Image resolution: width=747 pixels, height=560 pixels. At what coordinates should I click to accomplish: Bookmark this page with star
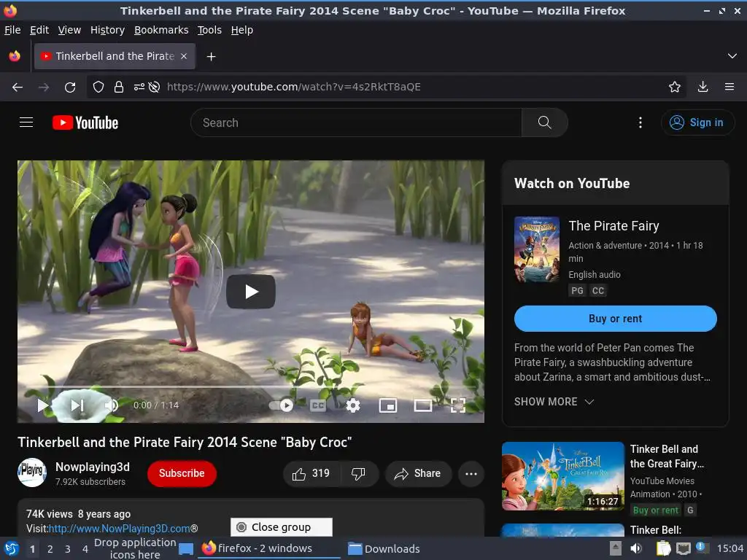(x=675, y=87)
